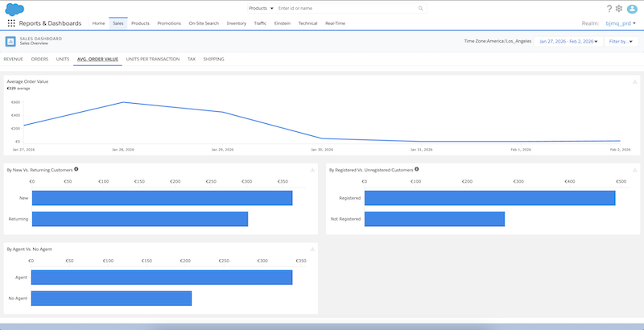Click the 'Reports & Dashboards' title
The image size is (644, 330).
[50, 23]
